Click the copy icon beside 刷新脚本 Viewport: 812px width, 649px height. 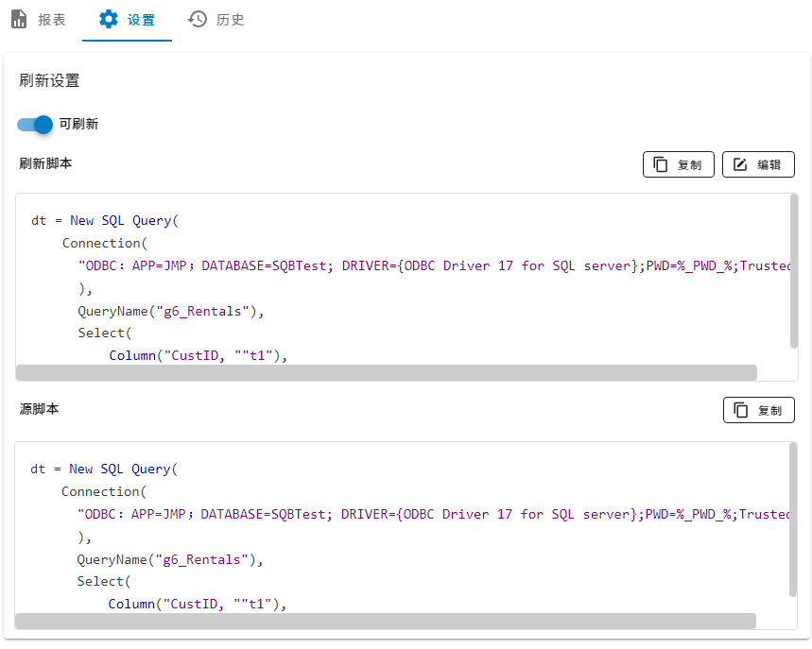(x=662, y=164)
